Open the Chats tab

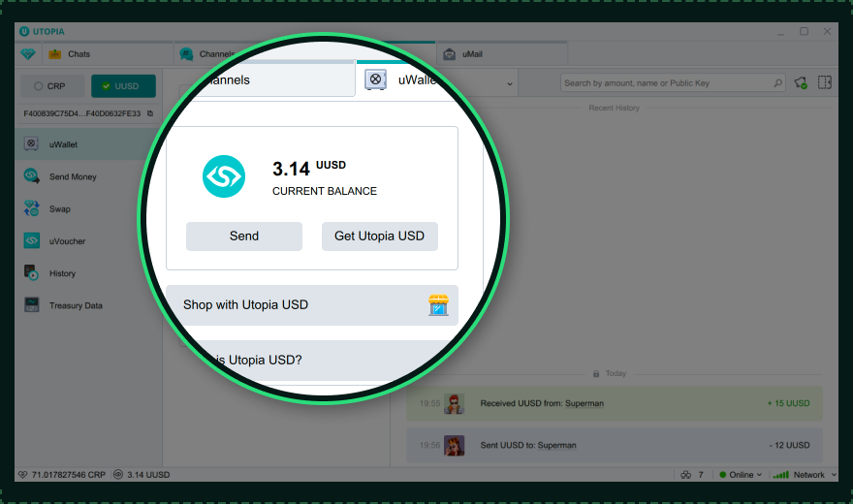coord(108,54)
